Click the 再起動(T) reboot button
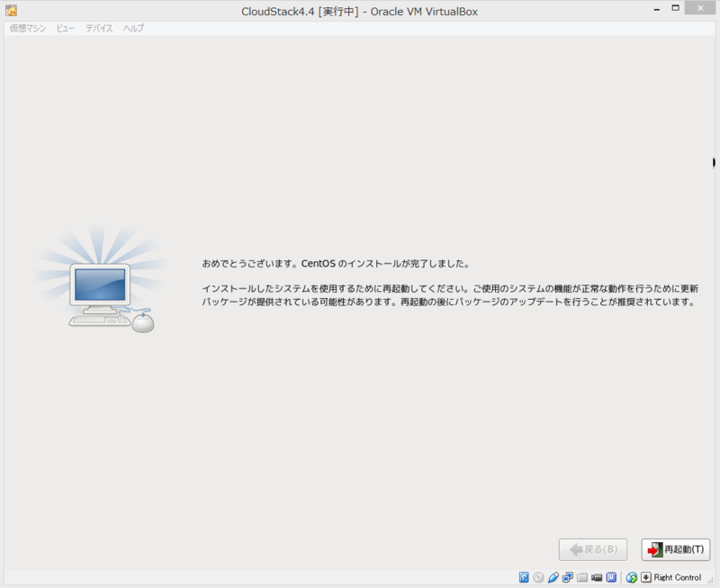 [x=674, y=549]
